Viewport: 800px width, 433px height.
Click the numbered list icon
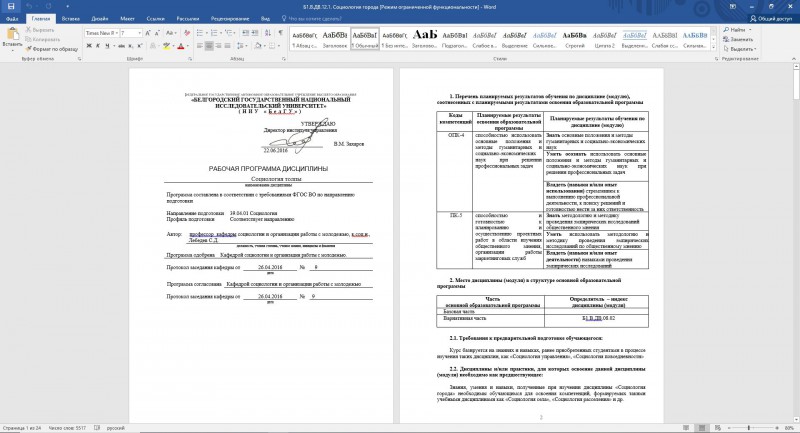click(x=214, y=33)
